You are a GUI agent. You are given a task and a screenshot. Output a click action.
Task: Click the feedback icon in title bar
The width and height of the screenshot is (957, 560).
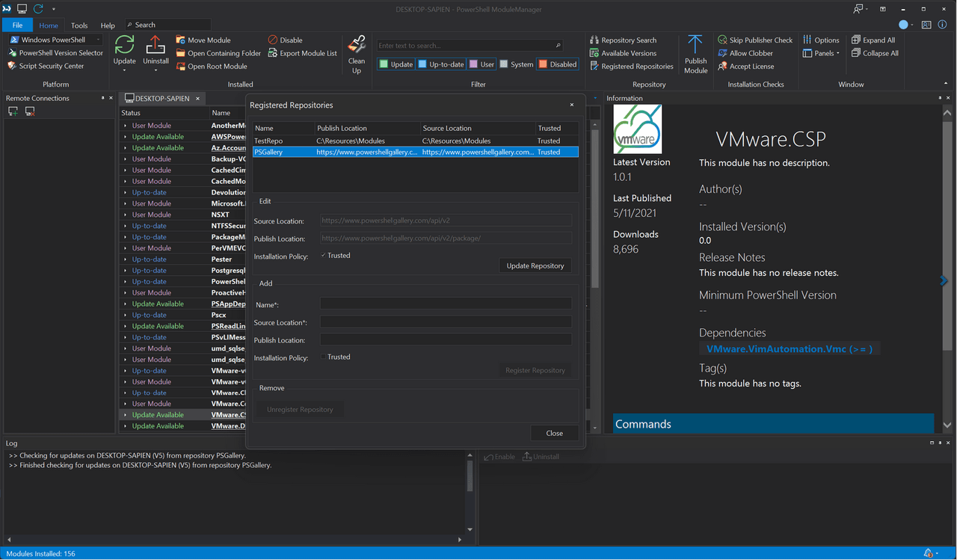click(858, 9)
